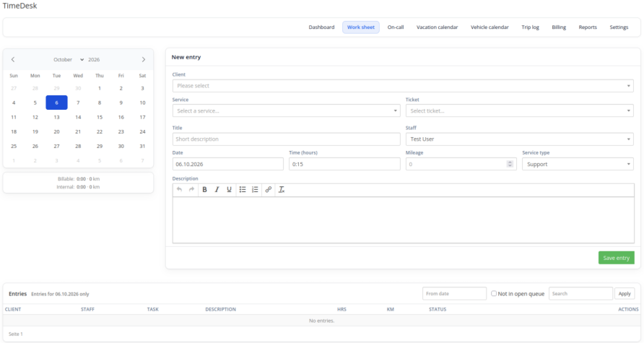Open the On-call tab
644x343 pixels.
click(396, 27)
